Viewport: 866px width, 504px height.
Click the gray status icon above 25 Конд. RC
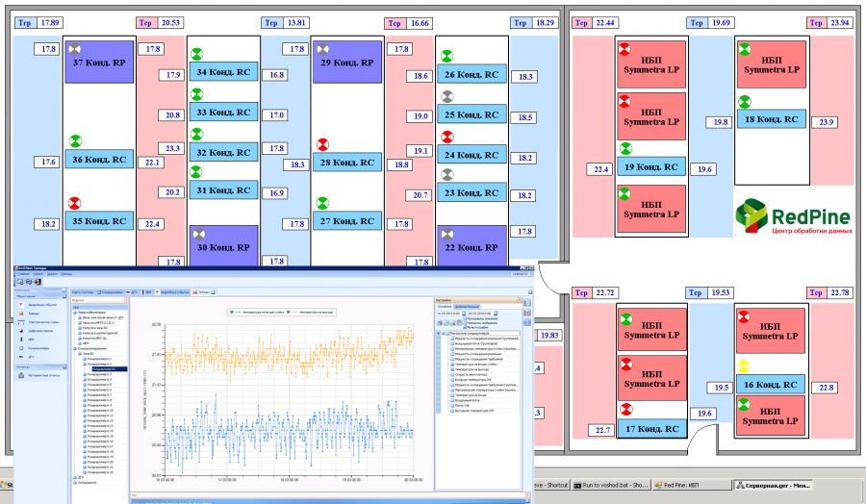tap(447, 96)
